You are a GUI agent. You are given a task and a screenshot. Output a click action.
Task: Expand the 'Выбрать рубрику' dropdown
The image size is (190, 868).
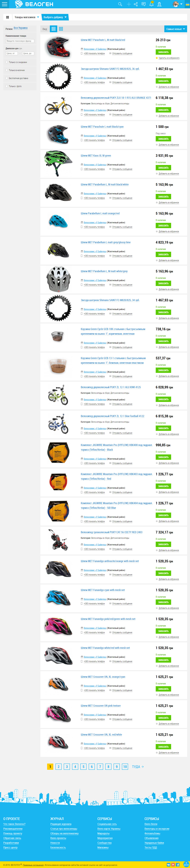[x=55, y=17]
